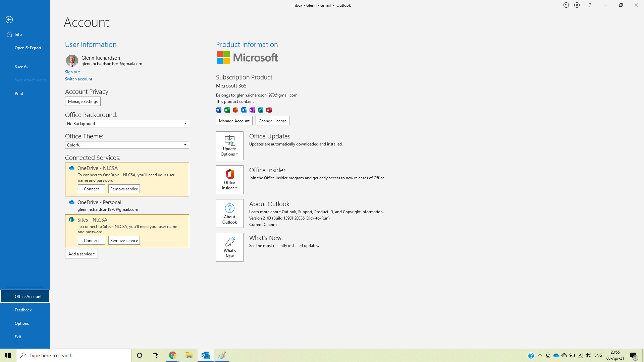Open the Add a service dropdown

[82, 254]
